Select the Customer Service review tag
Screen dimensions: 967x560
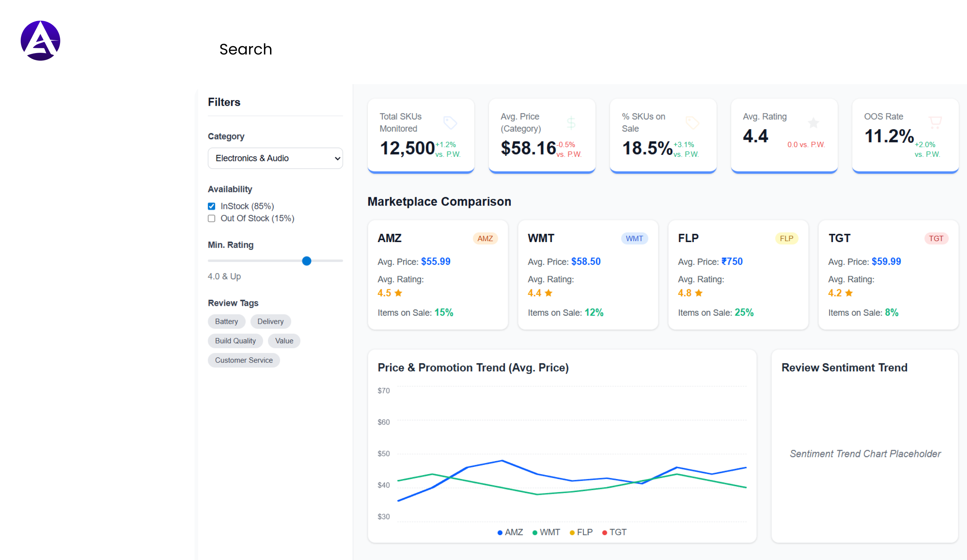pyautogui.click(x=244, y=360)
